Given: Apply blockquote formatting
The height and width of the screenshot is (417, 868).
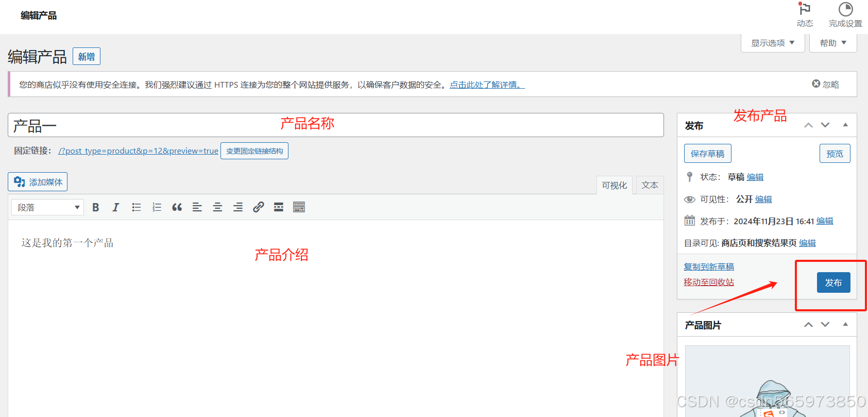Looking at the screenshot, I should pyautogui.click(x=177, y=207).
